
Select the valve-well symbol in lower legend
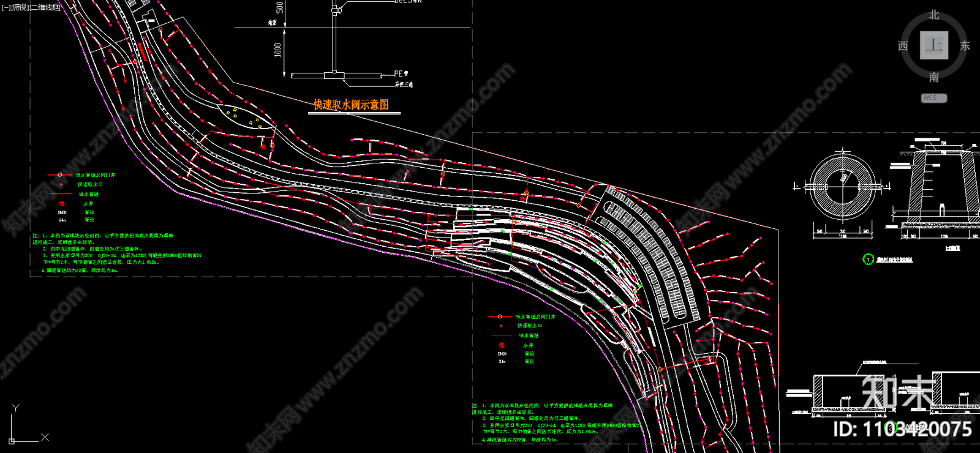(500, 316)
